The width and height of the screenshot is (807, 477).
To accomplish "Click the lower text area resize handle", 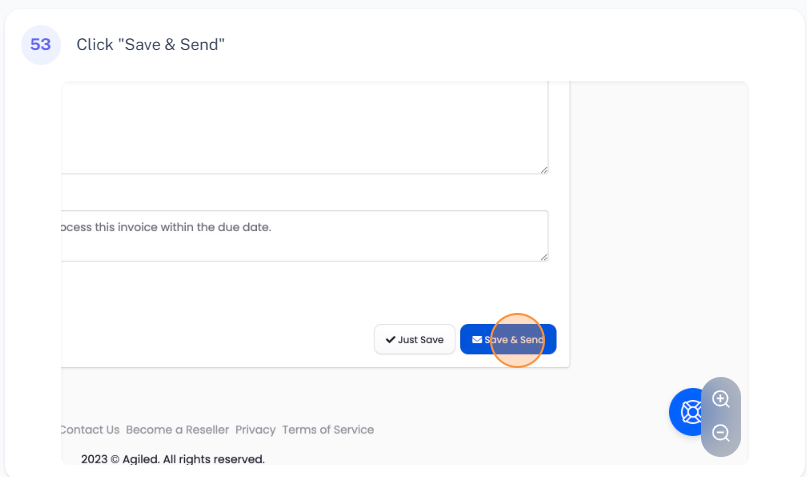I will point(544,257).
